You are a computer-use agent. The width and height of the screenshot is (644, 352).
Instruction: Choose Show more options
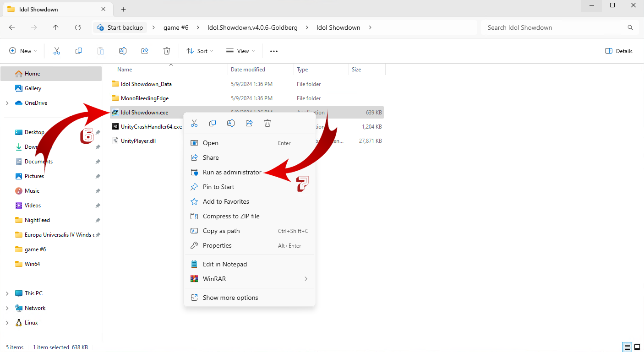point(230,298)
